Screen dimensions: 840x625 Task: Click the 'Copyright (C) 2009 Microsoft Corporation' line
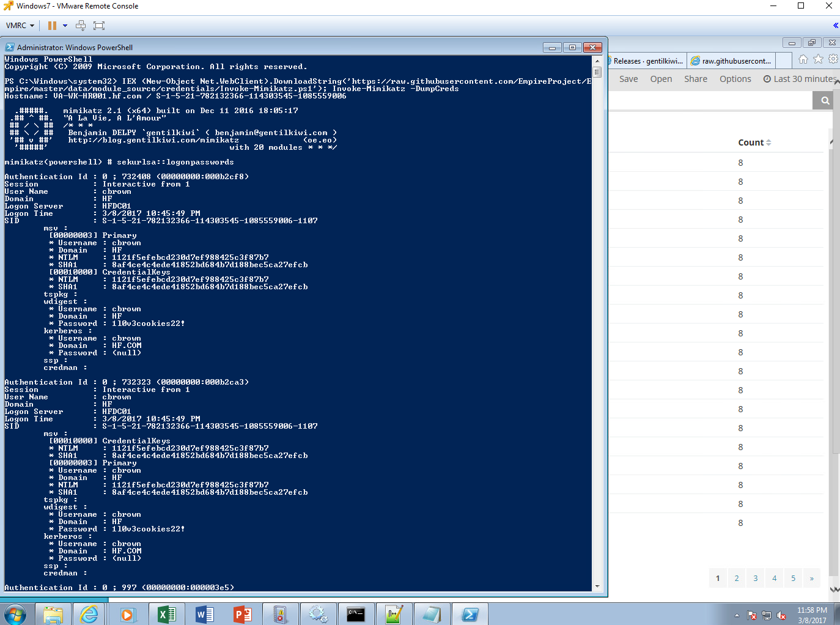pyautogui.click(x=156, y=67)
